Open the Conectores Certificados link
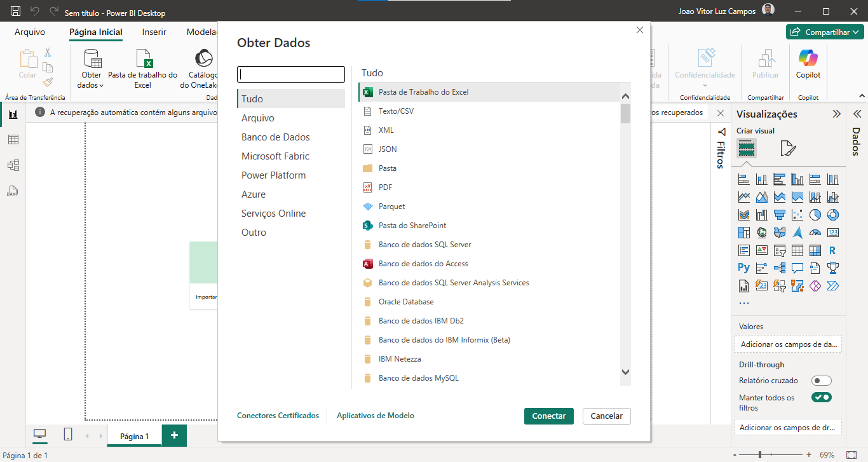This screenshot has height=462, width=868. (x=278, y=416)
